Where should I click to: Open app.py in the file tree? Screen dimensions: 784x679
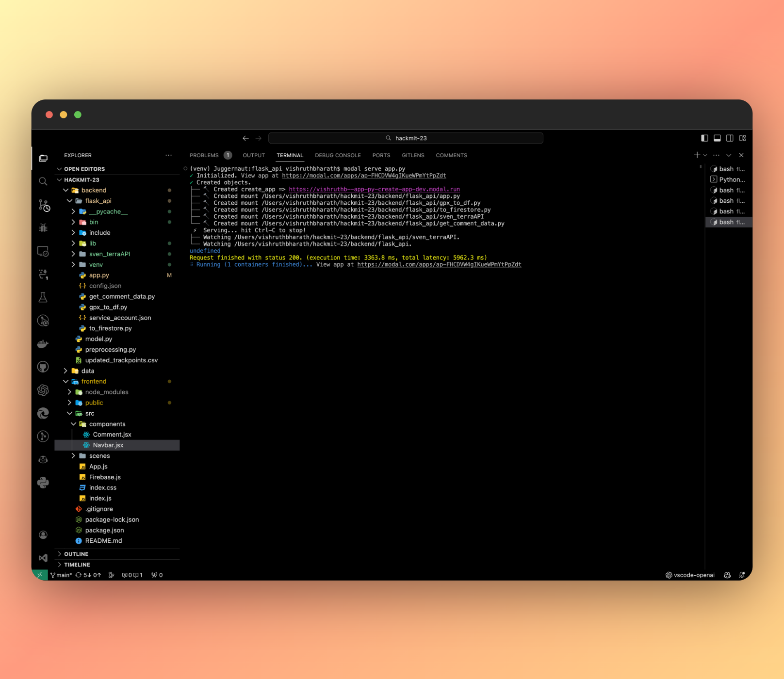pyautogui.click(x=99, y=275)
